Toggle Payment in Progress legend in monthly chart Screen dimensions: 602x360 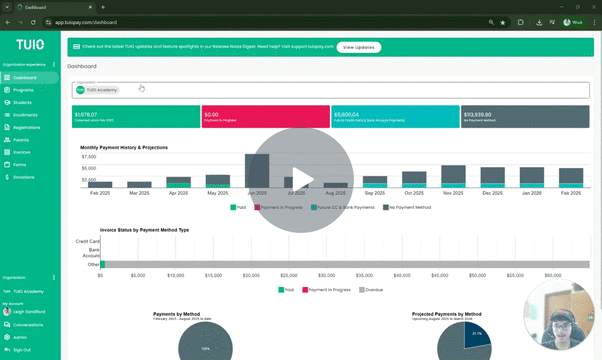(x=278, y=207)
